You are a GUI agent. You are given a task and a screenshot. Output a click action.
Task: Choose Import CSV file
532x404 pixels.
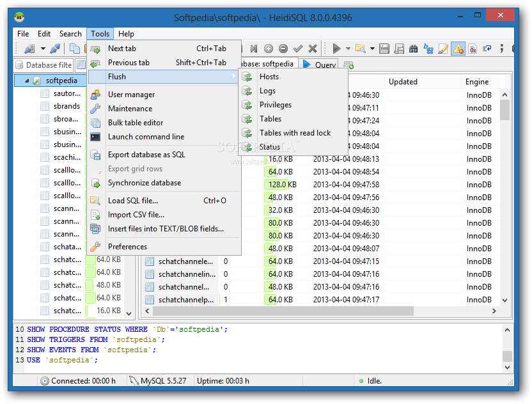pyautogui.click(x=164, y=215)
